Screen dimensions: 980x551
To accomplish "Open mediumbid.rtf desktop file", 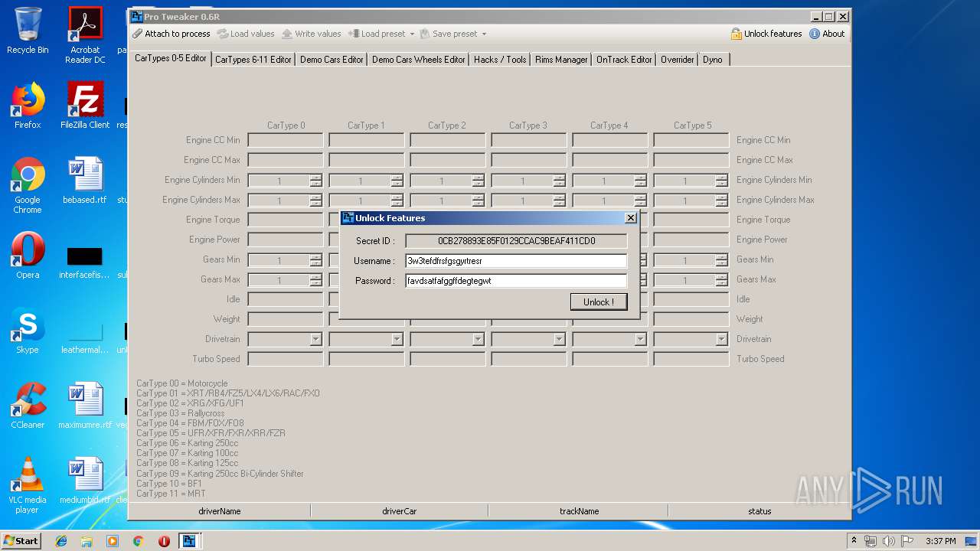I will coord(85,481).
